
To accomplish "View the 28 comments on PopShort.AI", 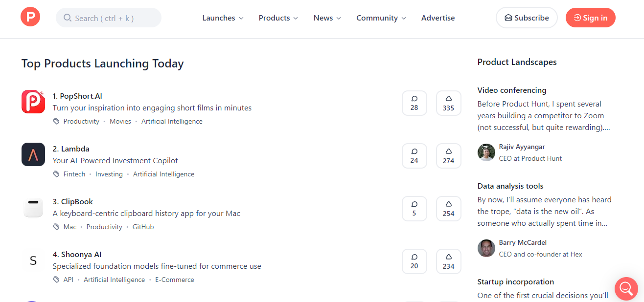I will click(414, 103).
